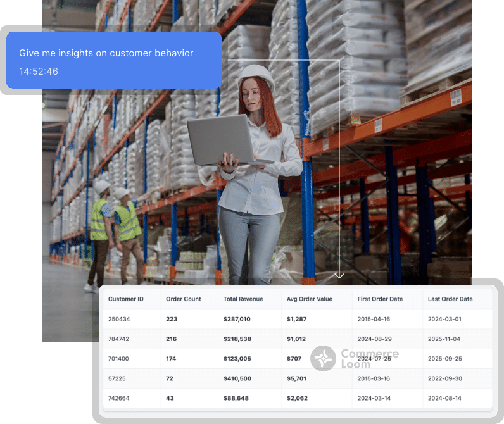Click average order value $2,062
Viewport: 504px width, 424px height.
(x=297, y=398)
